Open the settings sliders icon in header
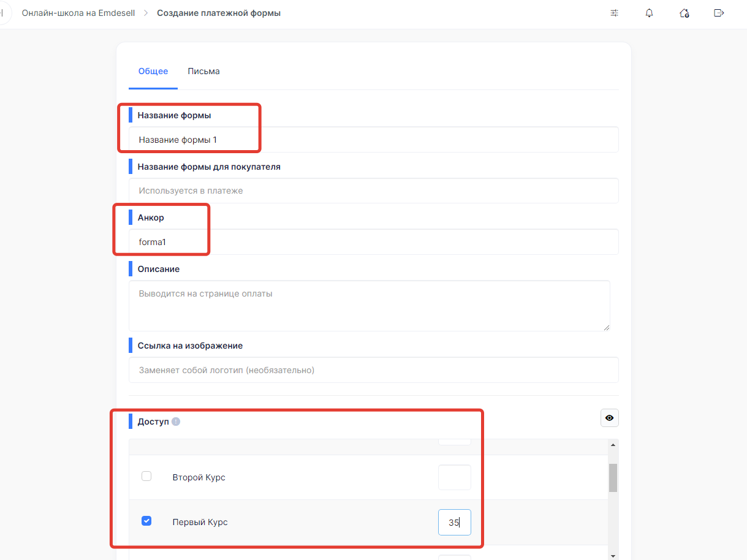Screen dimensions: 747x560 click(614, 13)
